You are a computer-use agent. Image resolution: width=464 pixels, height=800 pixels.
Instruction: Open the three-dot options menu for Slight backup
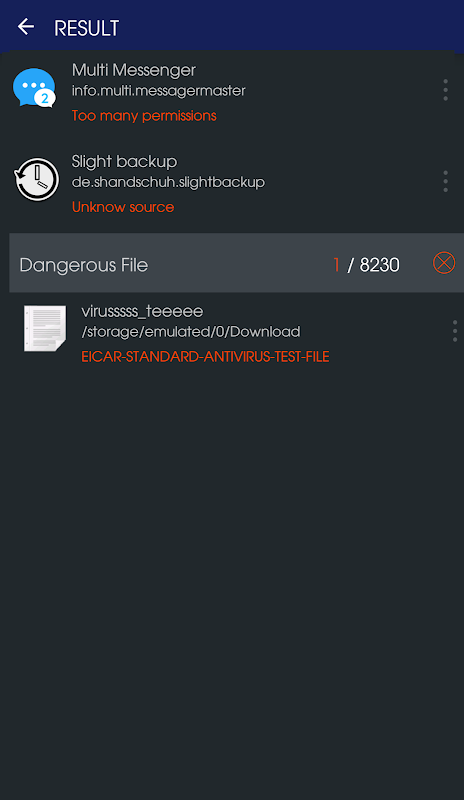pyautogui.click(x=446, y=181)
